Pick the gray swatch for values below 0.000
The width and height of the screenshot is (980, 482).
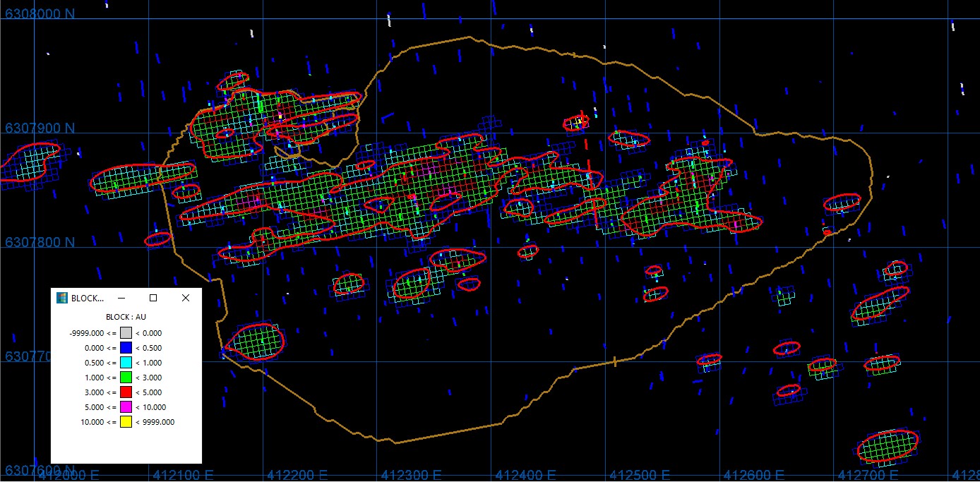click(x=126, y=333)
